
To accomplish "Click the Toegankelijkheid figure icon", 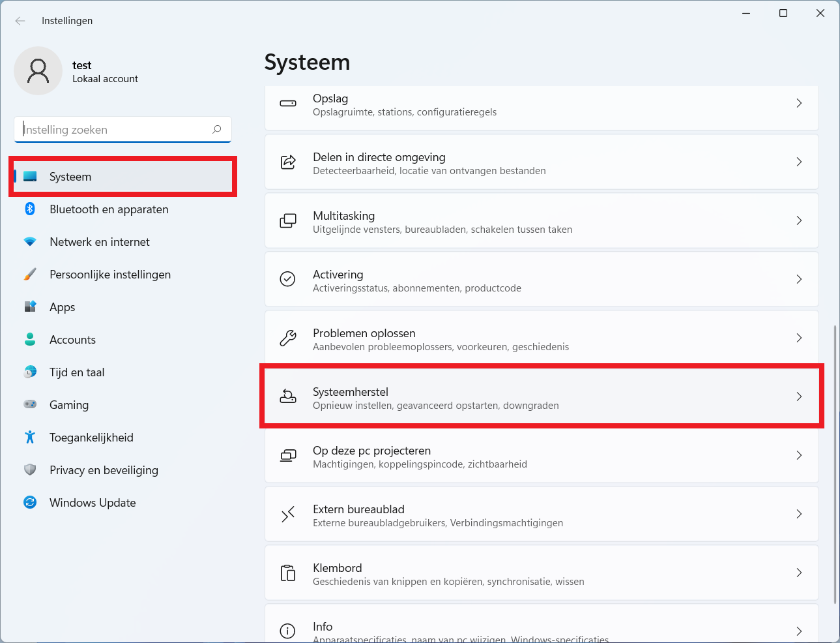I will 30,437.
